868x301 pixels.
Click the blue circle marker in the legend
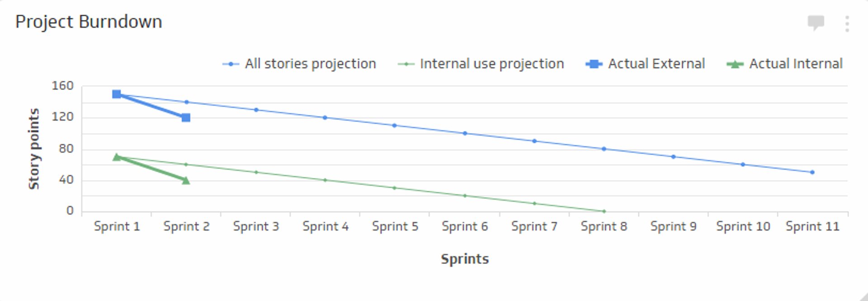(x=232, y=64)
